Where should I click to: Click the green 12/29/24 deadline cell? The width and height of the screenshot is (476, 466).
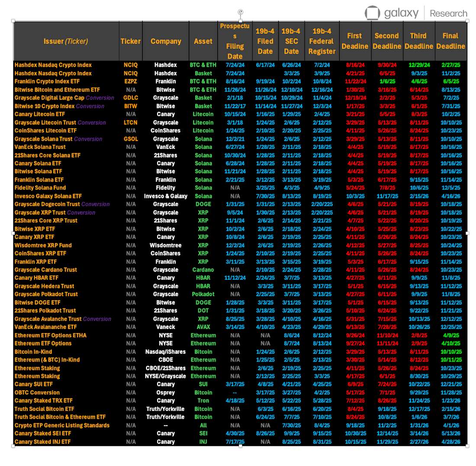pos(418,65)
